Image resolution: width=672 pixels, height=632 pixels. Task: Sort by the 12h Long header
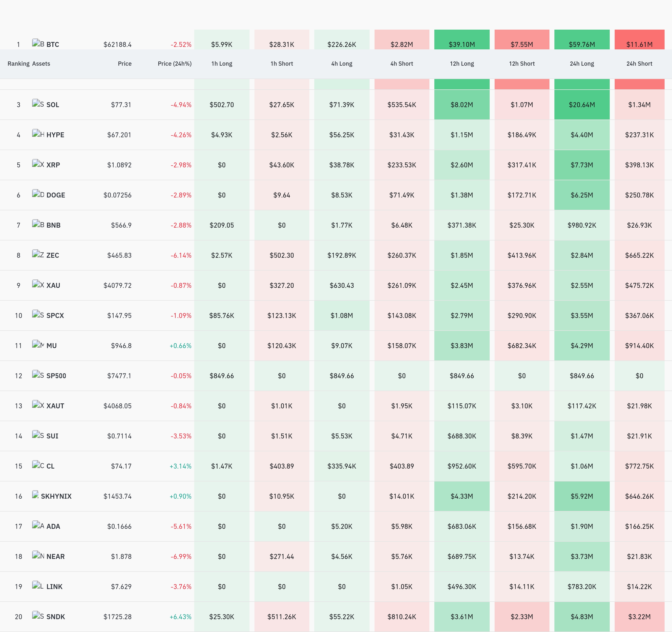(462, 63)
